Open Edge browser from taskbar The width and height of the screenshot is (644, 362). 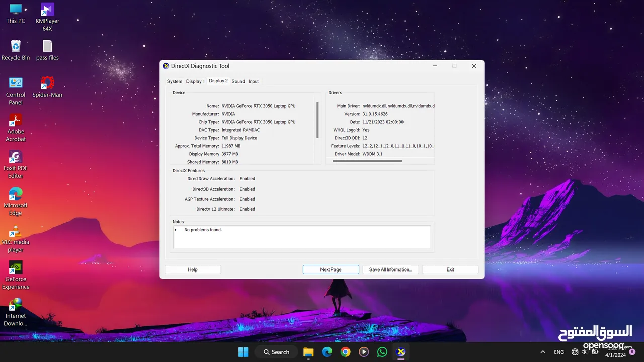click(x=327, y=352)
